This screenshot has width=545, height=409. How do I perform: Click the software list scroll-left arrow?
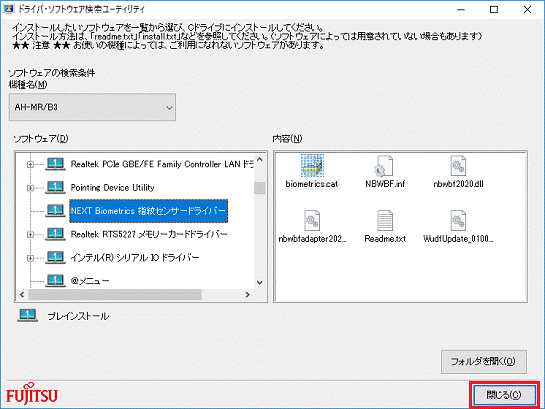22,294
